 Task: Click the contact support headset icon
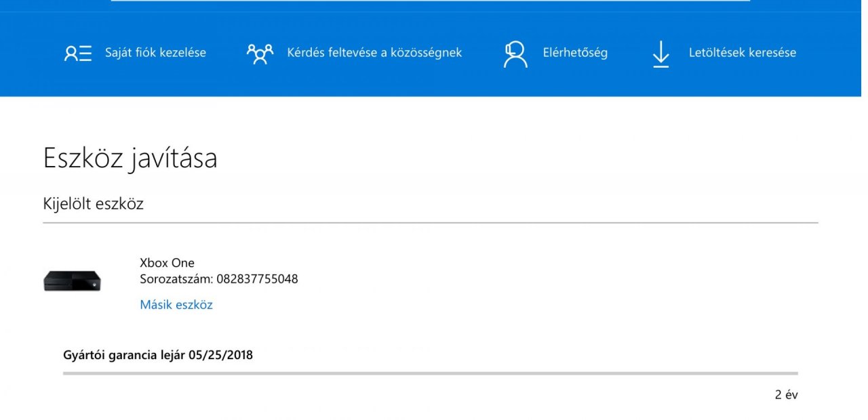click(515, 54)
